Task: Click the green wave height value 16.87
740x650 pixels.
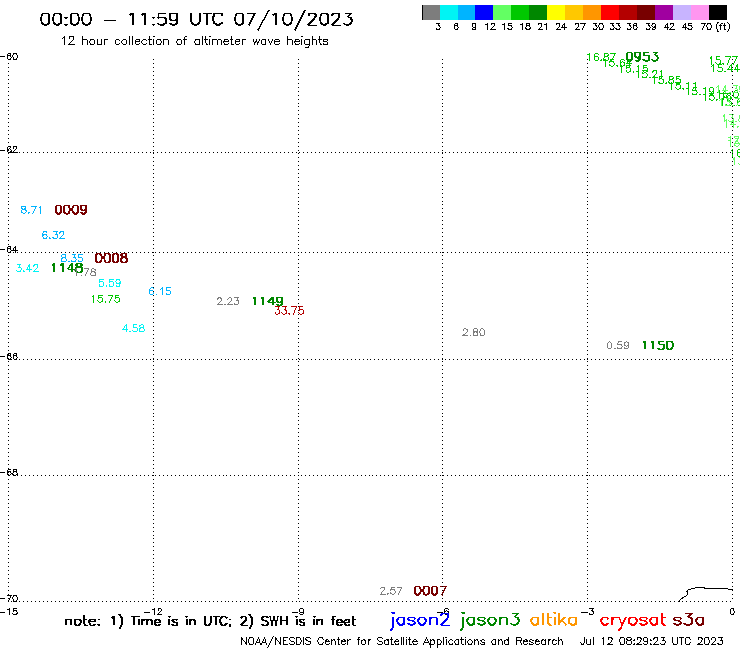Action: coord(601,57)
